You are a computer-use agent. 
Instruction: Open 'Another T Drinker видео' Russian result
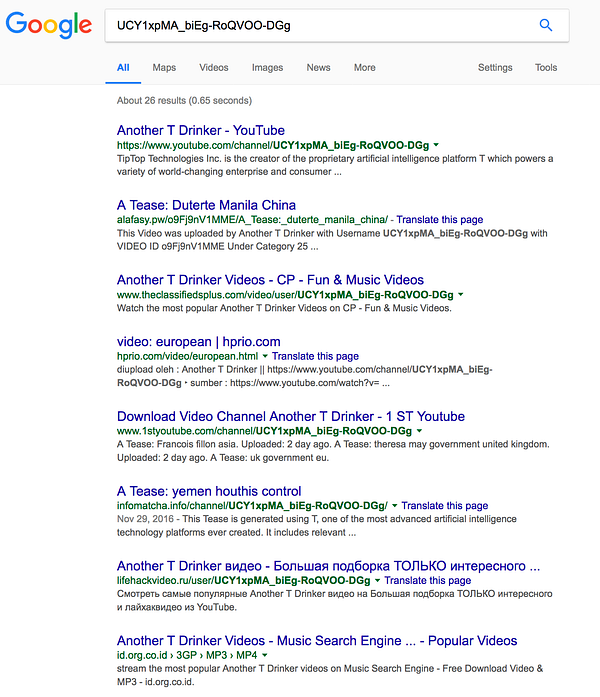[328, 566]
